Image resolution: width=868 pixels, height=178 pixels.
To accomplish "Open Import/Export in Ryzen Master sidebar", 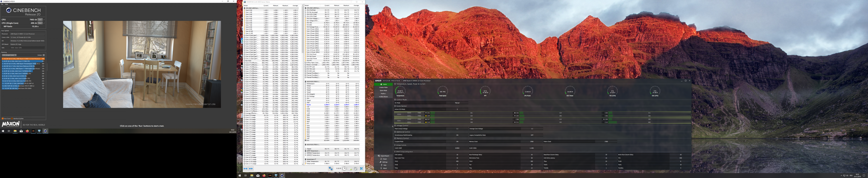I will coord(383,156).
